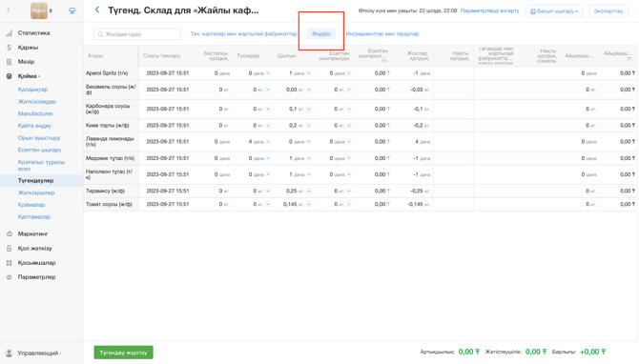Expand Есептен шығарылды details for Киев торты row

(x=349, y=126)
